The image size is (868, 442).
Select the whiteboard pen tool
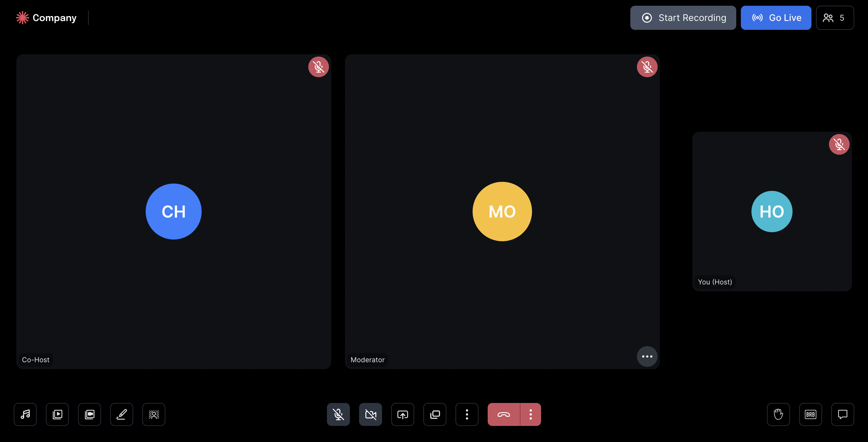point(122,414)
